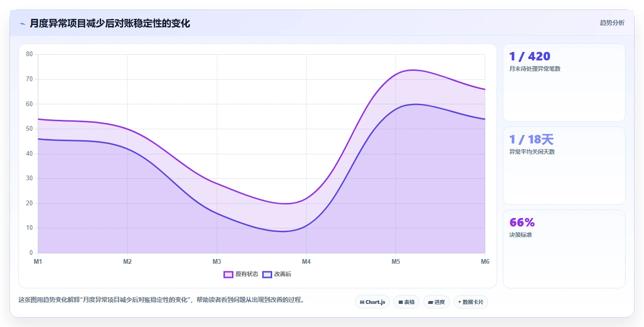The image size is (644, 327).
Task: Click the 1 / 420 metric value
Action: pyautogui.click(x=530, y=57)
